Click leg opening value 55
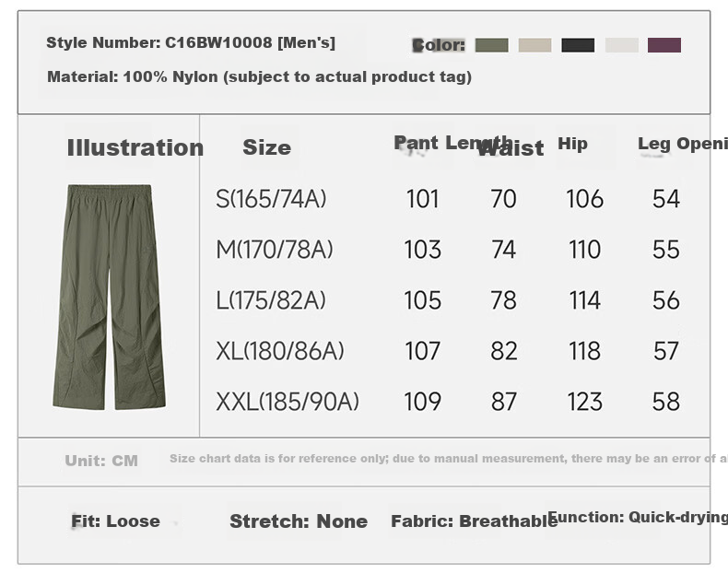 click(666, 250)
